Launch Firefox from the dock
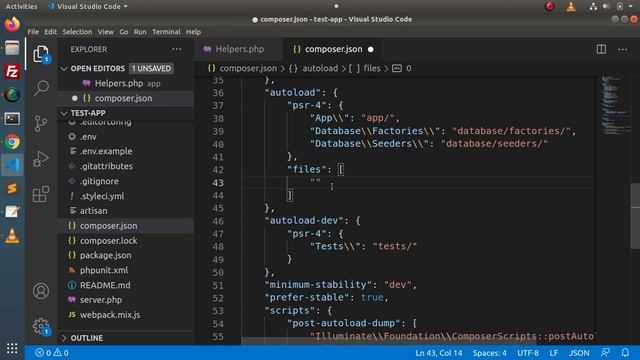The width and height of the screenshot is (640, 360). (x=12, y=24)
